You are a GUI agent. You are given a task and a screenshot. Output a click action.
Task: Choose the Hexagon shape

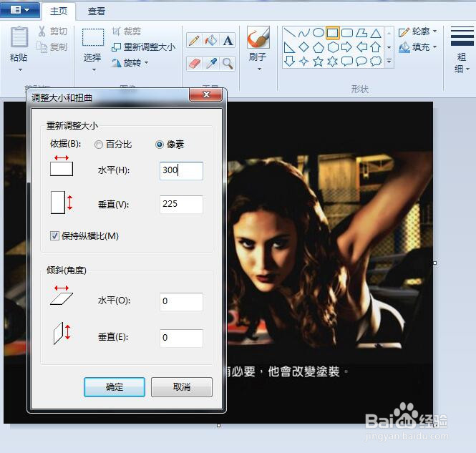coord(333,47)
